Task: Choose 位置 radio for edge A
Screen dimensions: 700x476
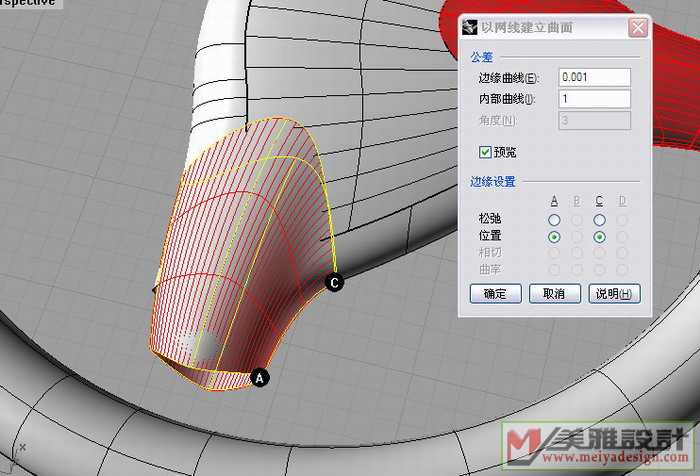Action: pos(554,237)
